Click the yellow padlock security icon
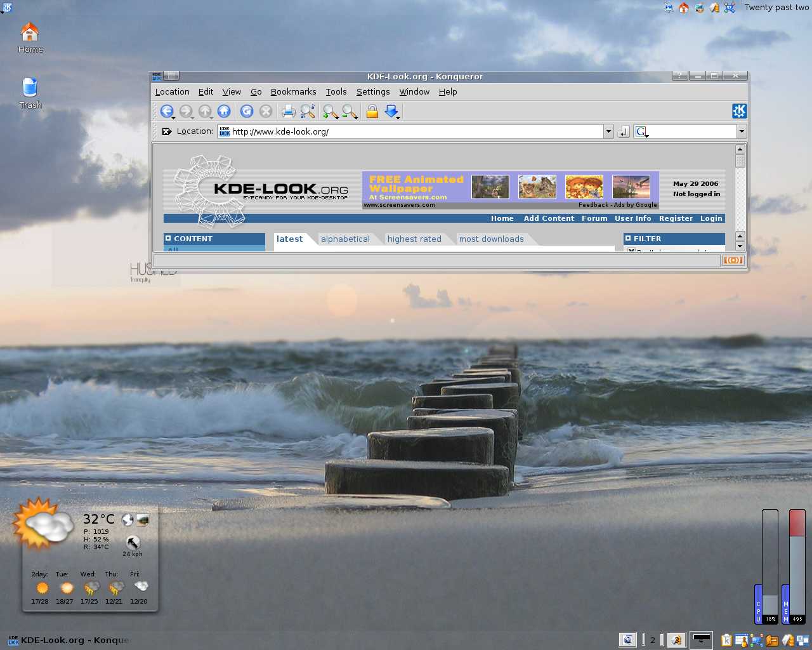This screenshot has width=812, height=650. [x=372, y=112]
